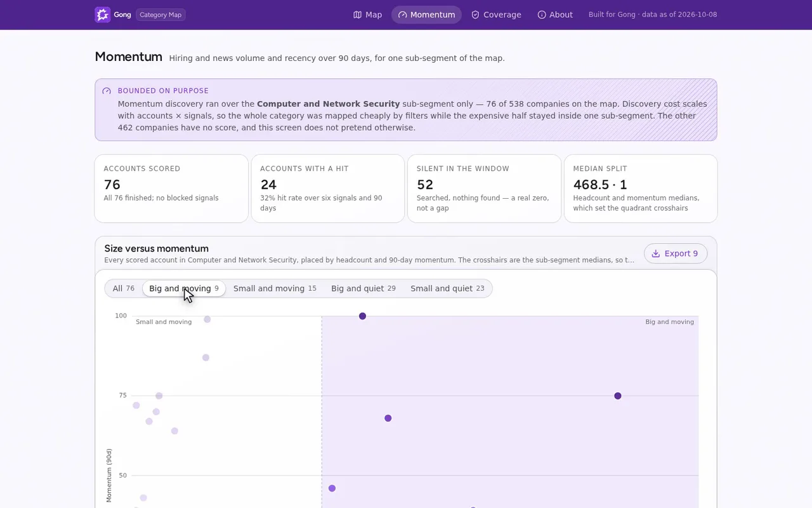Go to the Map tab
The image size is (812, 508).
368,15
